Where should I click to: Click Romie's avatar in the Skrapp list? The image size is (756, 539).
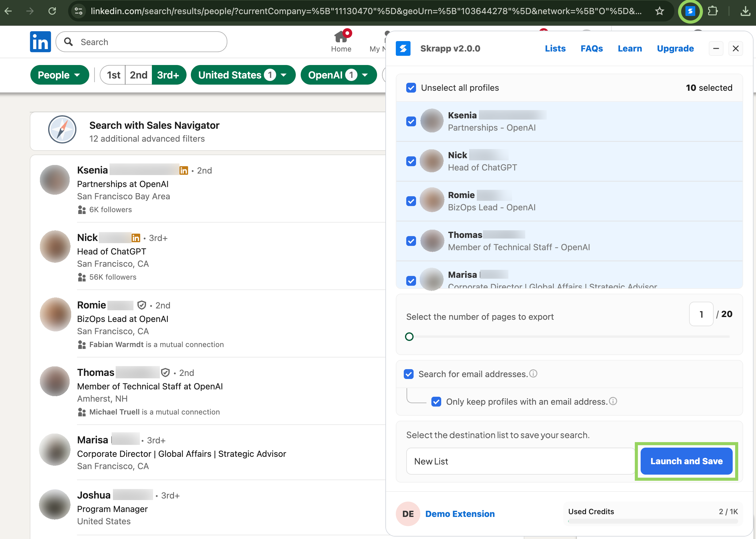[432, 200]
